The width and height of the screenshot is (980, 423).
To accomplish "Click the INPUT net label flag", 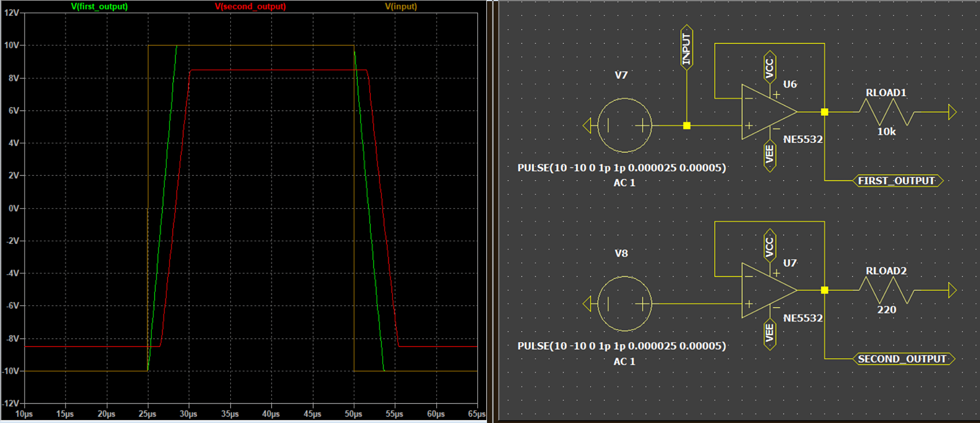I will pyautogui.click(x=687, y=47).
